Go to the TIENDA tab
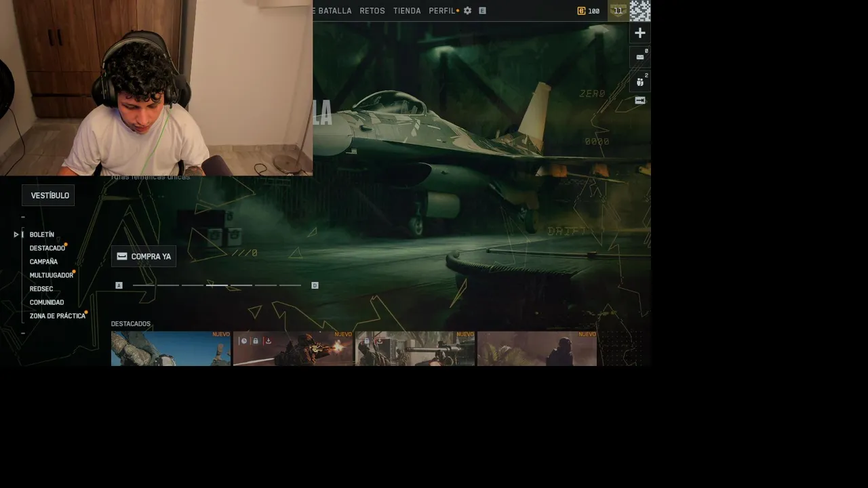The width and height of the screenshot is (868, 488). pyautogui.click(x=407, y=11)
